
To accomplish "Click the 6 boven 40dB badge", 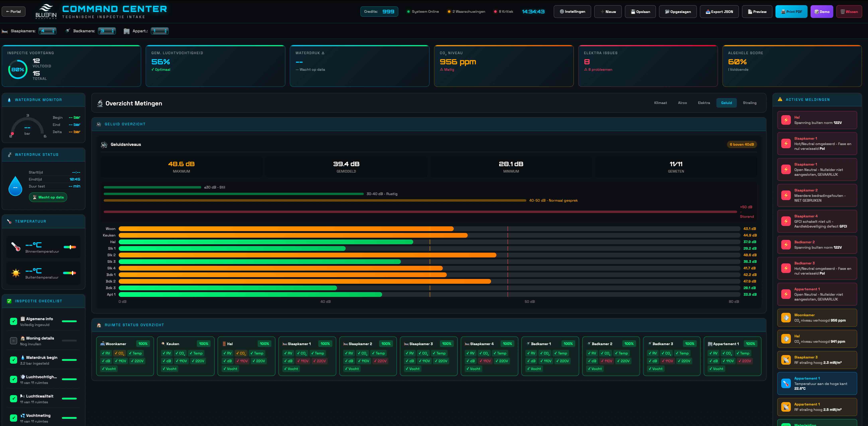I will click(742, 144).
